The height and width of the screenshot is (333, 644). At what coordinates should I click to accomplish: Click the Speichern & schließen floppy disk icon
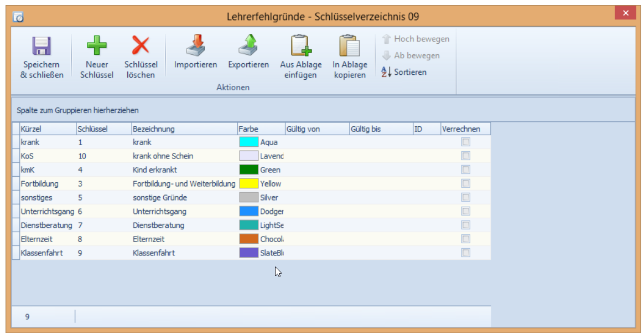click(41, 45)
